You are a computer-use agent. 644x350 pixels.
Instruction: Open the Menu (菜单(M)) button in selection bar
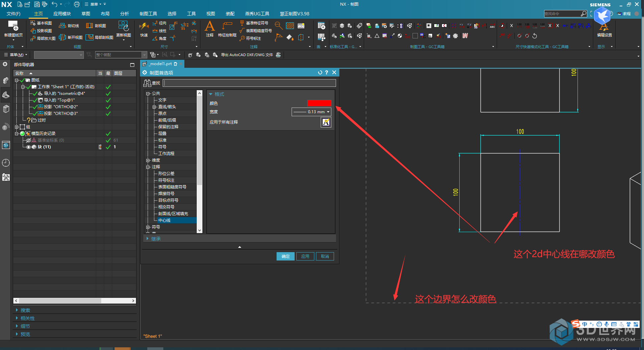coord(15,55)
